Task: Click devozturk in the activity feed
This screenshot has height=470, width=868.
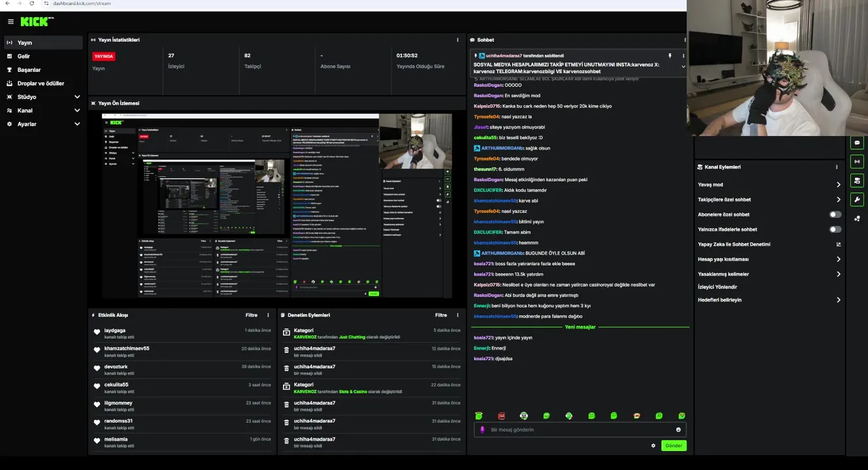Action: (x=116, y=367)
